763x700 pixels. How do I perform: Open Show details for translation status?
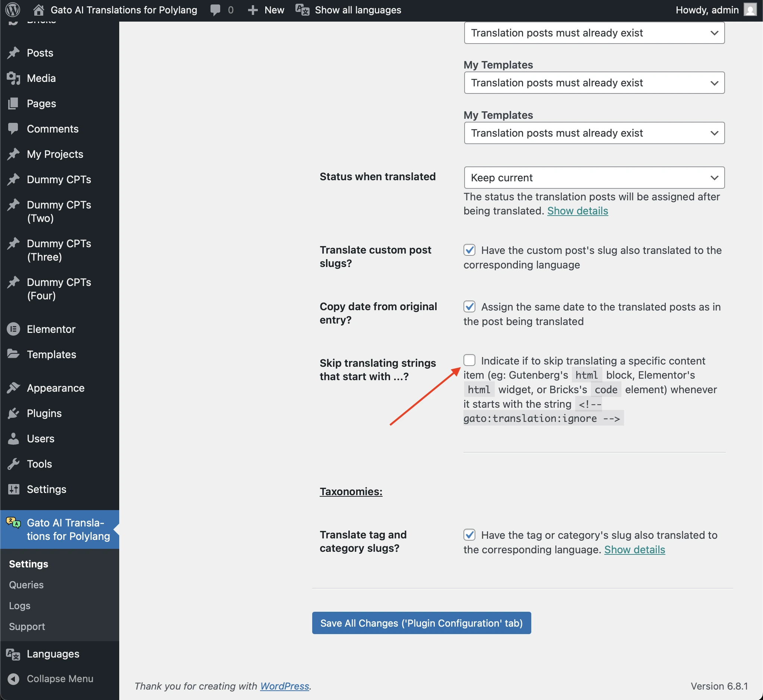[x=577, y=211]
